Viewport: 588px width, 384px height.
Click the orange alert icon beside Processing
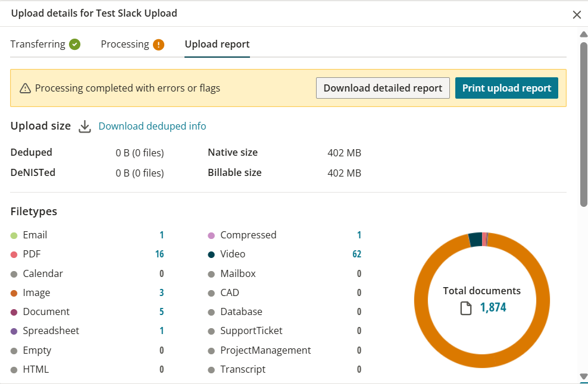tap(158, 43)
